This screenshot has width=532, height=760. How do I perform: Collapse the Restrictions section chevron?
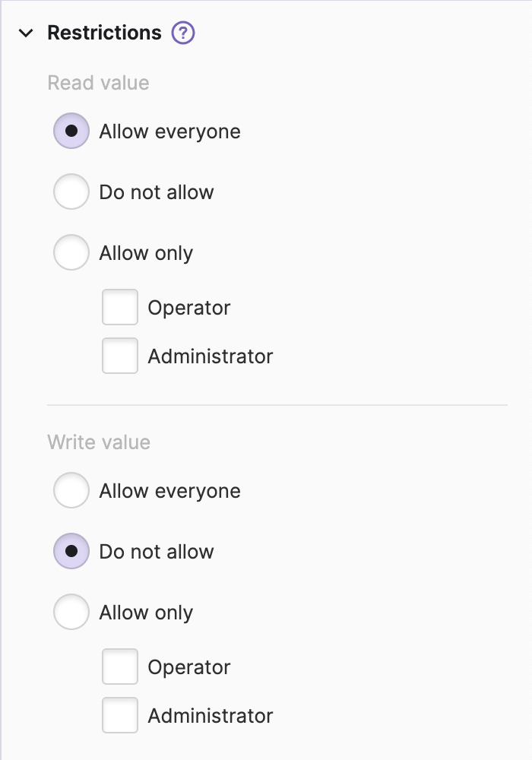pyautogui.click(x=27, y=33)
